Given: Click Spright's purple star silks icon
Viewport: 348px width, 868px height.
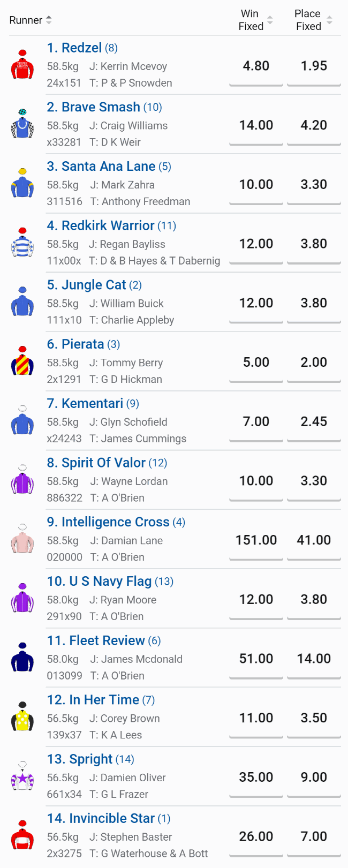Looking at the screenshot, I should tap(22, 776).
